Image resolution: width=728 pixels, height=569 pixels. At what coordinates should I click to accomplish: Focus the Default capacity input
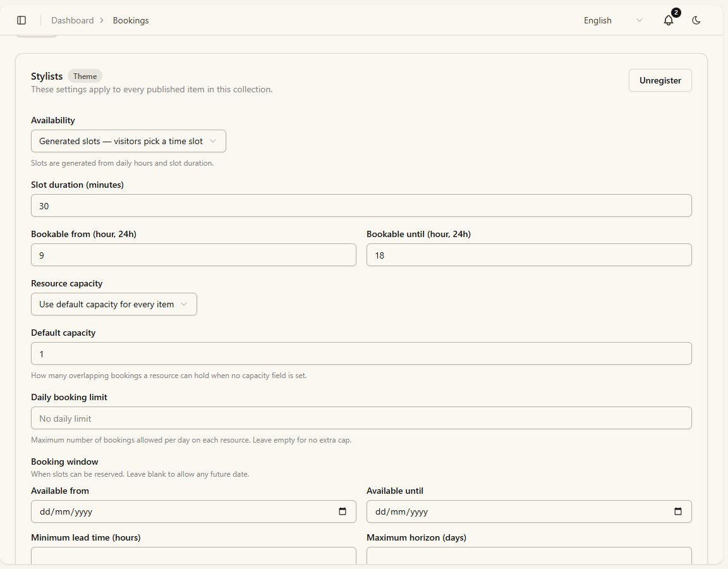[x=361, y=354]
